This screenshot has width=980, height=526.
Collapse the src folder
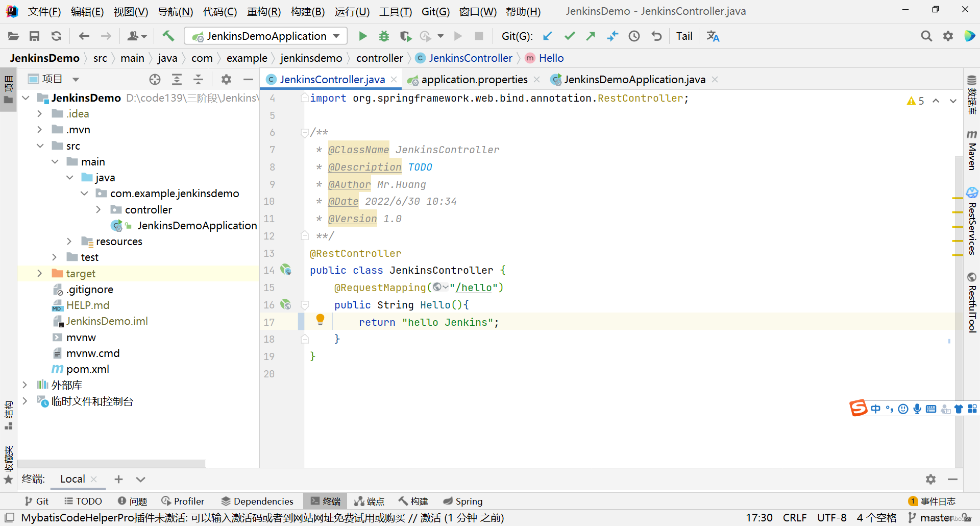coord(40,146)
